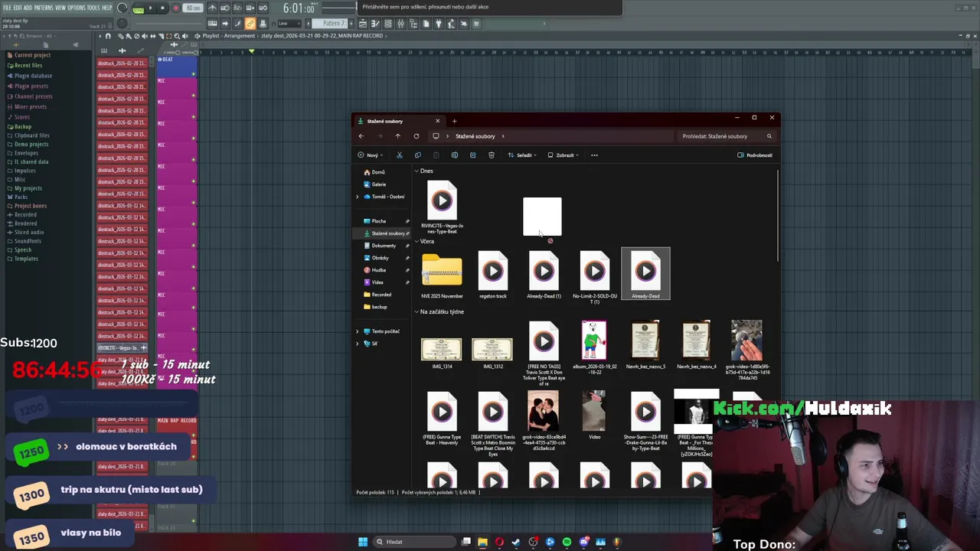Click the Rename icon in explorer toolbar
Image resolution: width=980 pixels, height=551 pixels.
point(454,155)
